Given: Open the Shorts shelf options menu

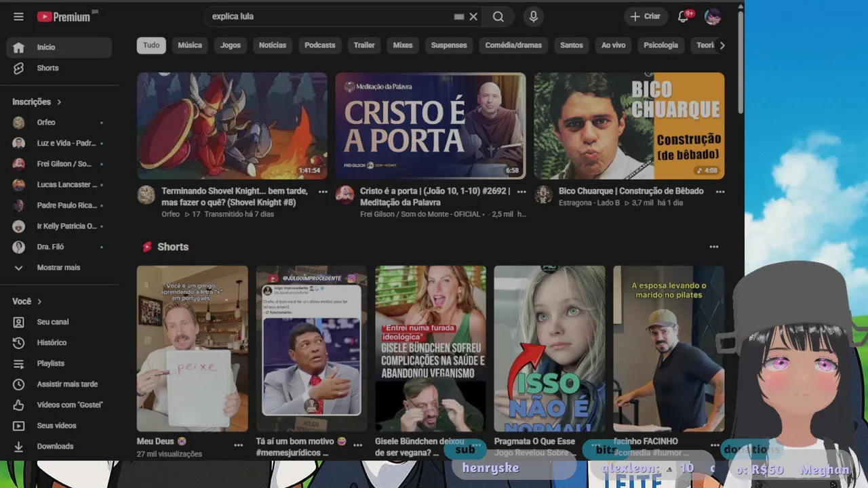Looking at the screenshot, I should [713, 247].
